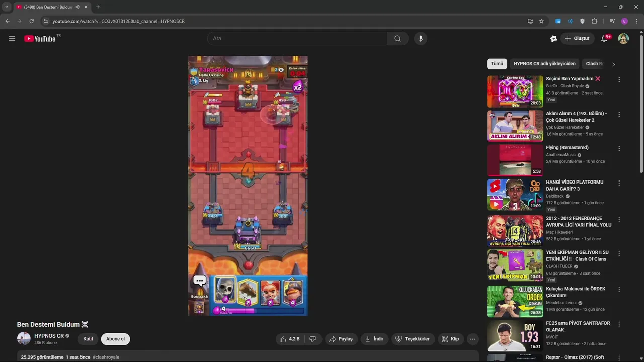Open the Extensions puzzle icon
This screenshot has width=644, height=362.
coord(594,21)
